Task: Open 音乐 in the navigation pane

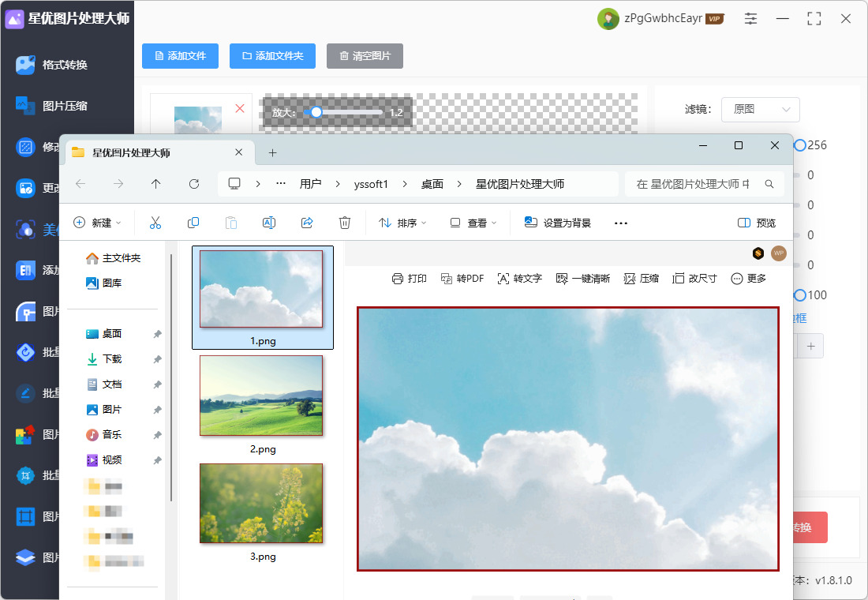Action: click(104, 435)
